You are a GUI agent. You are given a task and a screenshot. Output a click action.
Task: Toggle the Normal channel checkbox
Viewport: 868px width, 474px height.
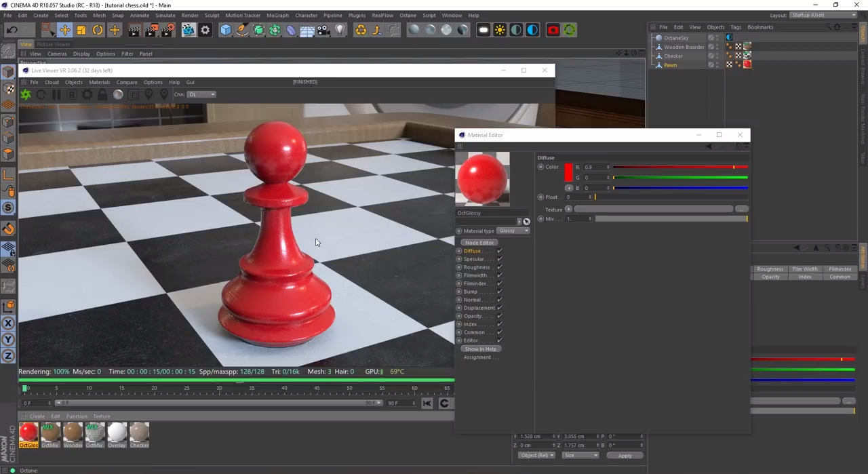(500, 300)
